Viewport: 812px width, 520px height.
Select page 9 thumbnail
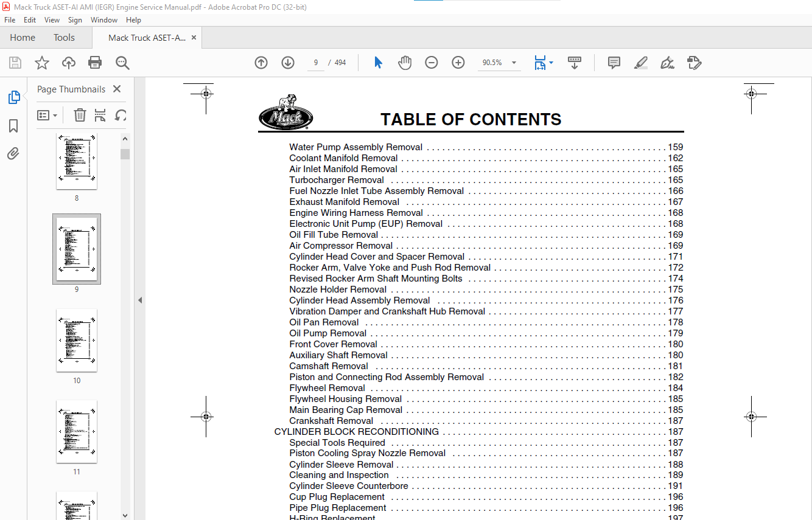(x=77, y=249)
